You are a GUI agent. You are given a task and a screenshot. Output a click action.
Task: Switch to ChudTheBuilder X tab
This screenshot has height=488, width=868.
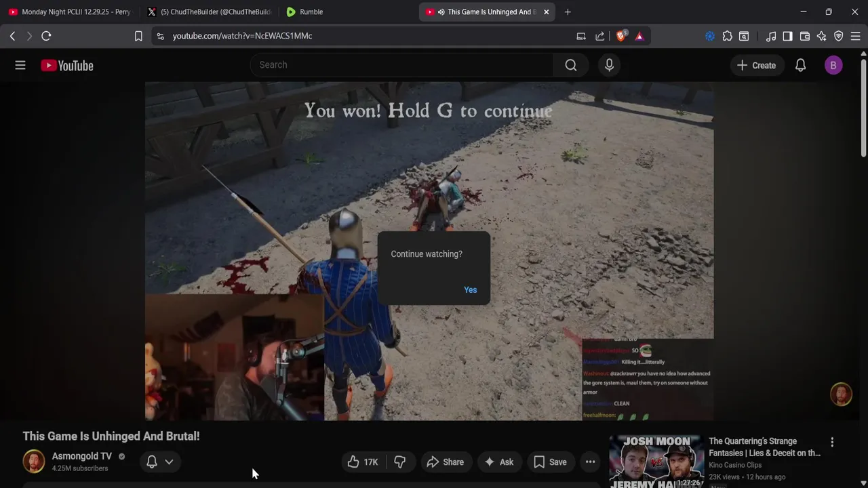(208, 12)
